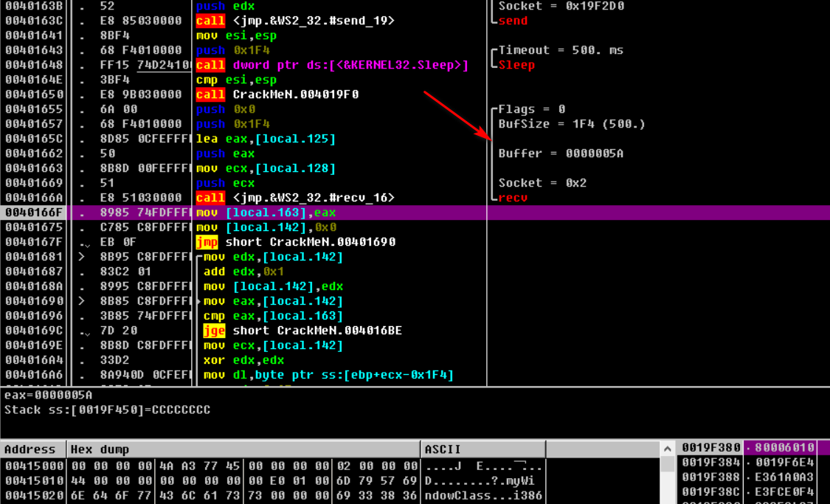Viewport: 830px width, 504px height.
Task: Select jmp short CrackMeN.00401690 instruction
Action: tap(295, 242)
